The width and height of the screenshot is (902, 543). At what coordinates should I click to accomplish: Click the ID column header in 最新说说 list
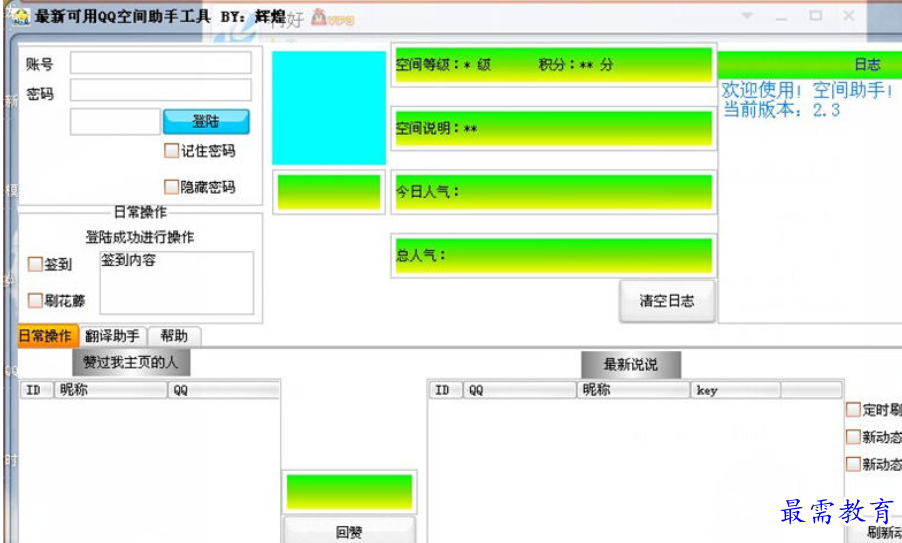[x=446, y=390]
